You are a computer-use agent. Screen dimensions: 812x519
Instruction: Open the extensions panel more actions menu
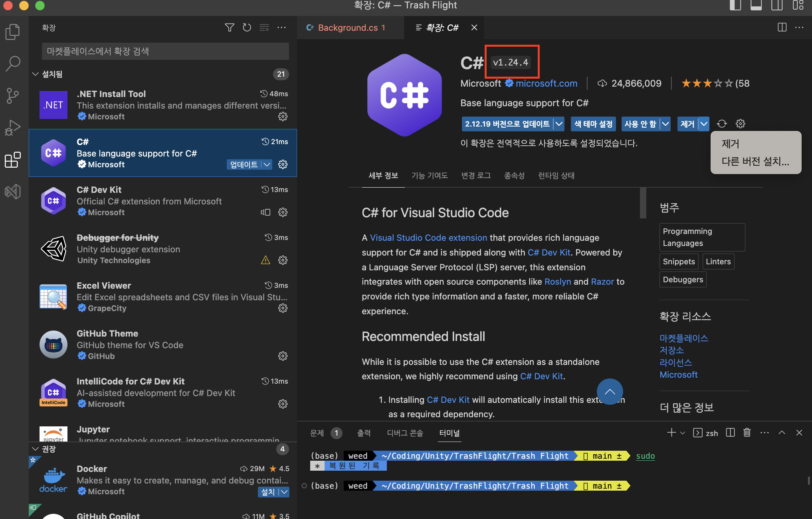coord(281,28)
